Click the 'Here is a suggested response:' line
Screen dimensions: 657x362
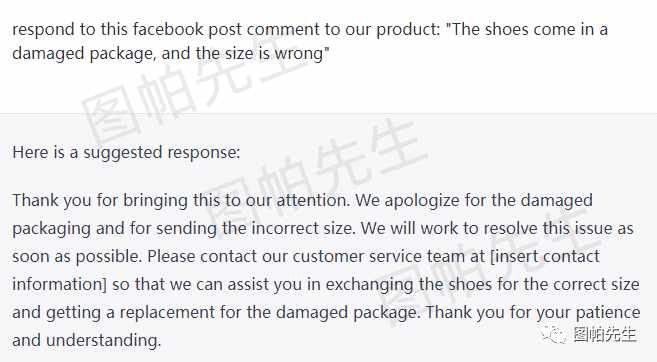[x=126, y=152]
